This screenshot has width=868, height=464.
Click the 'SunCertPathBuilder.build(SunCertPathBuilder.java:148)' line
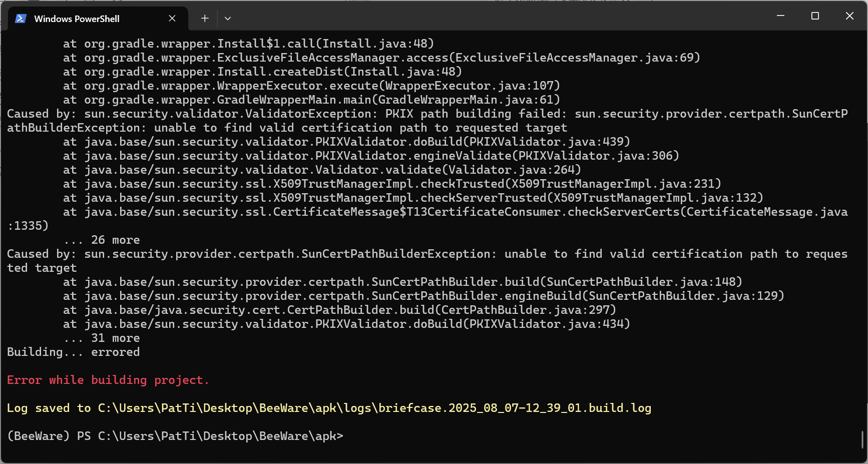(x=402, y=282)
